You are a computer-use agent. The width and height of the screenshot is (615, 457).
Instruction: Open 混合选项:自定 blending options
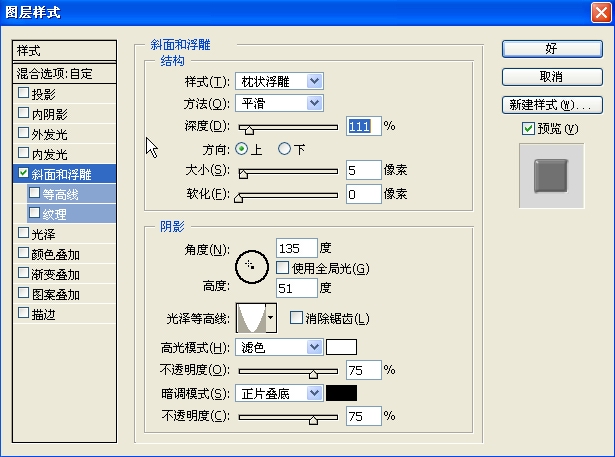(x=64, y=73)
